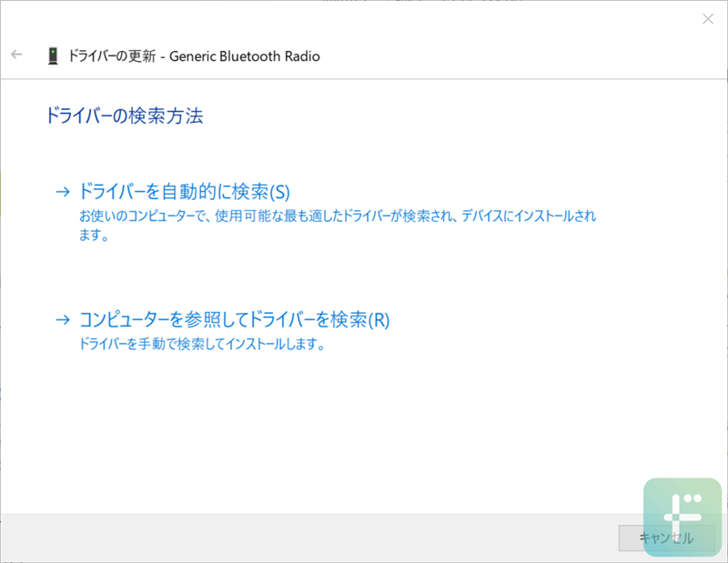The image size is (728, 563).
Task: Click the close X at the top right
Action: tap(708, 19)
